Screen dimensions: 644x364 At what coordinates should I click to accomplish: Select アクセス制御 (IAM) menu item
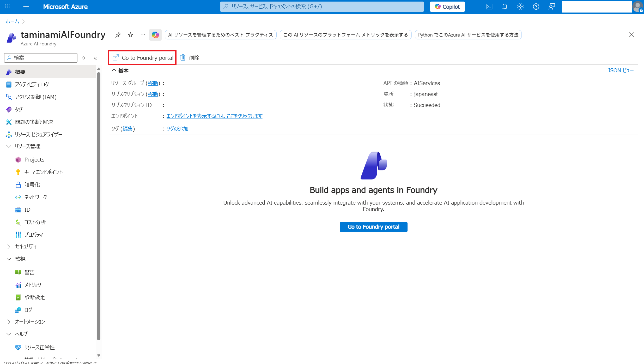(x=35, y=97)
